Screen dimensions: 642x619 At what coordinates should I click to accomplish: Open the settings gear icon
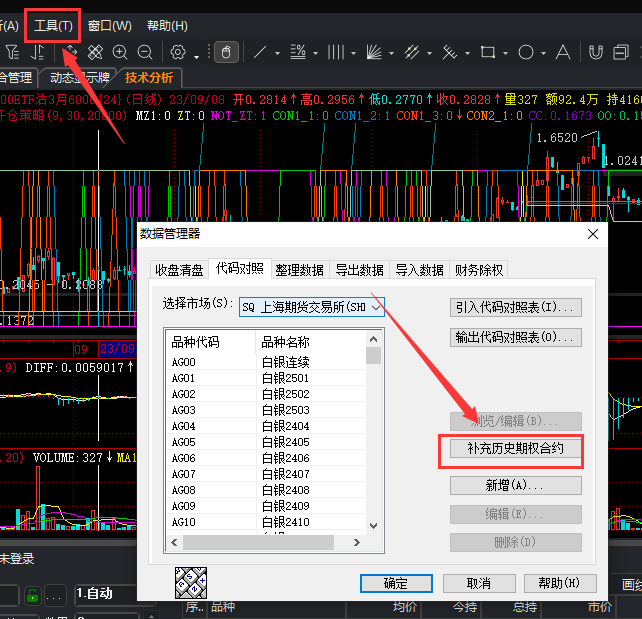(x=178, y=52)
